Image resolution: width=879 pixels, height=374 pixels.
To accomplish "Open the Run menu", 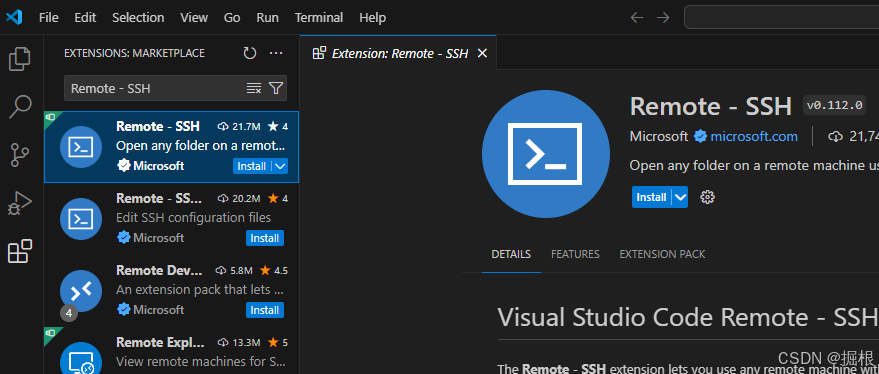I will 267,17.
